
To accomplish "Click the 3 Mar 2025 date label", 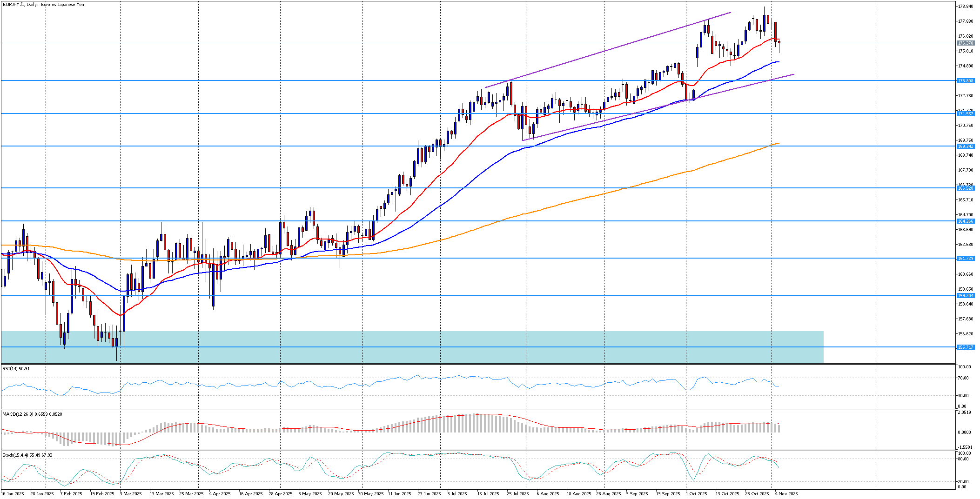I will tap(130, 494).
